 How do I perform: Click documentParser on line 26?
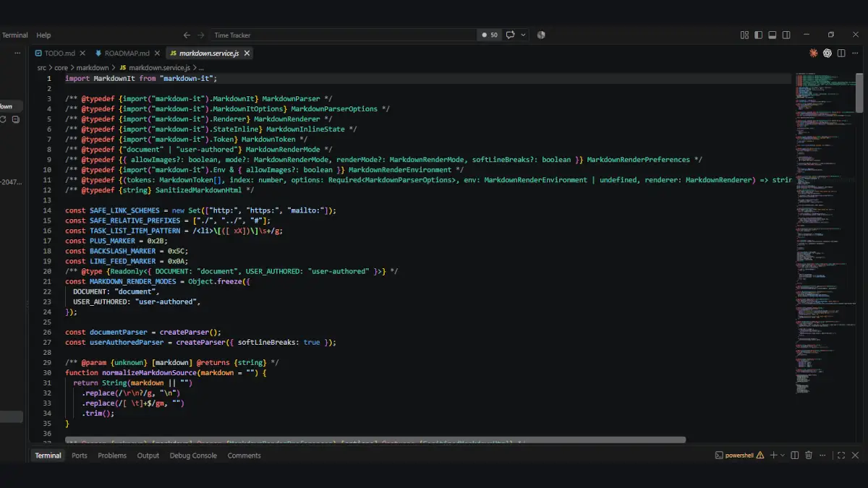tap(119, 332)
